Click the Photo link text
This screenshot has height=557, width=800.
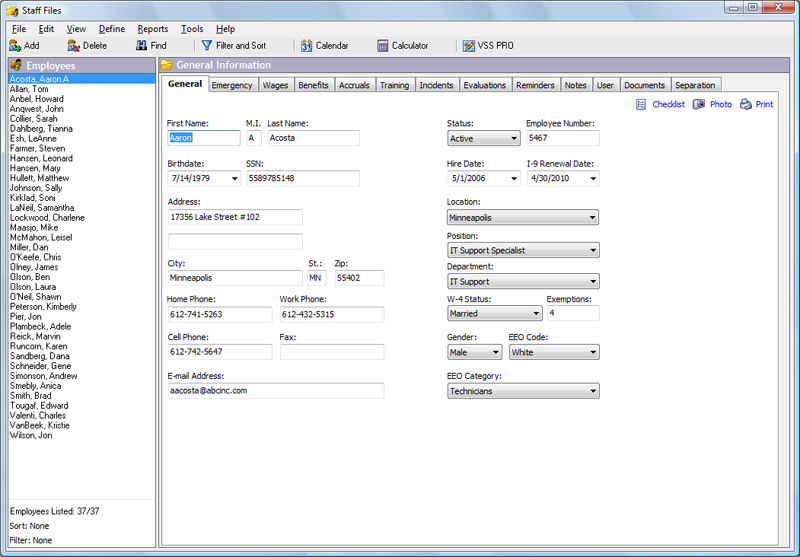point(721,104)
